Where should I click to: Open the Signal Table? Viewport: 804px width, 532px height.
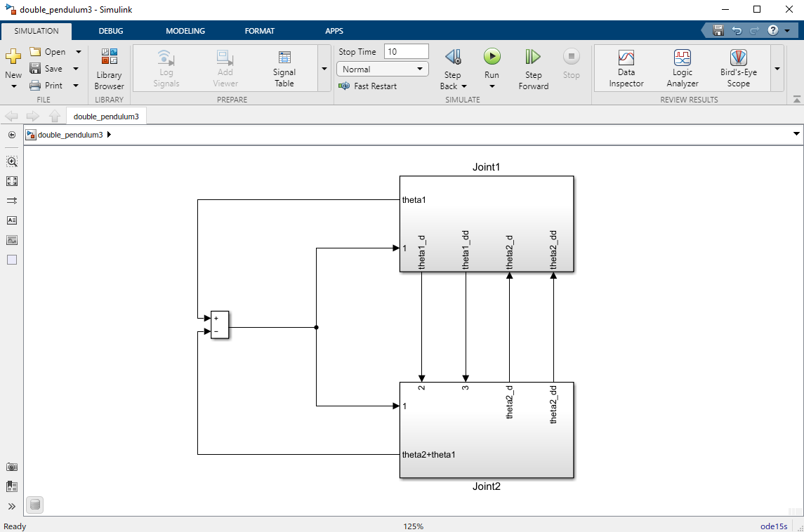click(x=284, y=69)
